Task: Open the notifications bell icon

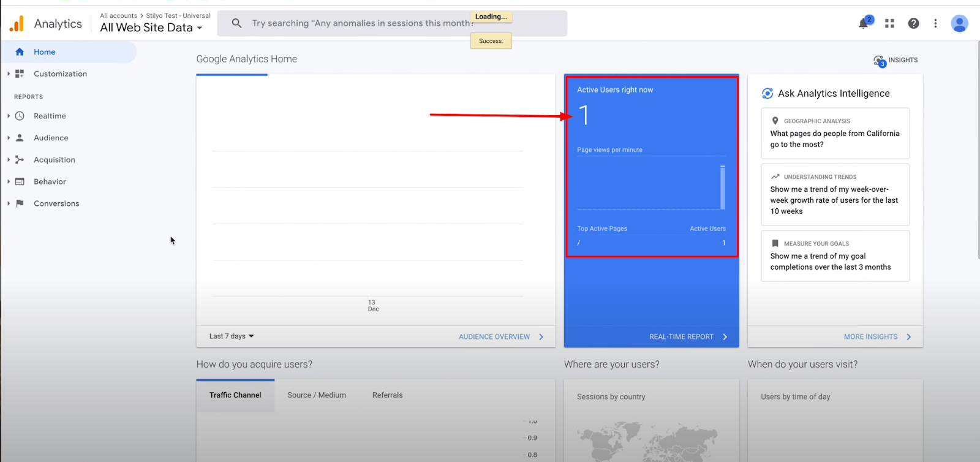Action: click(864, 23)
